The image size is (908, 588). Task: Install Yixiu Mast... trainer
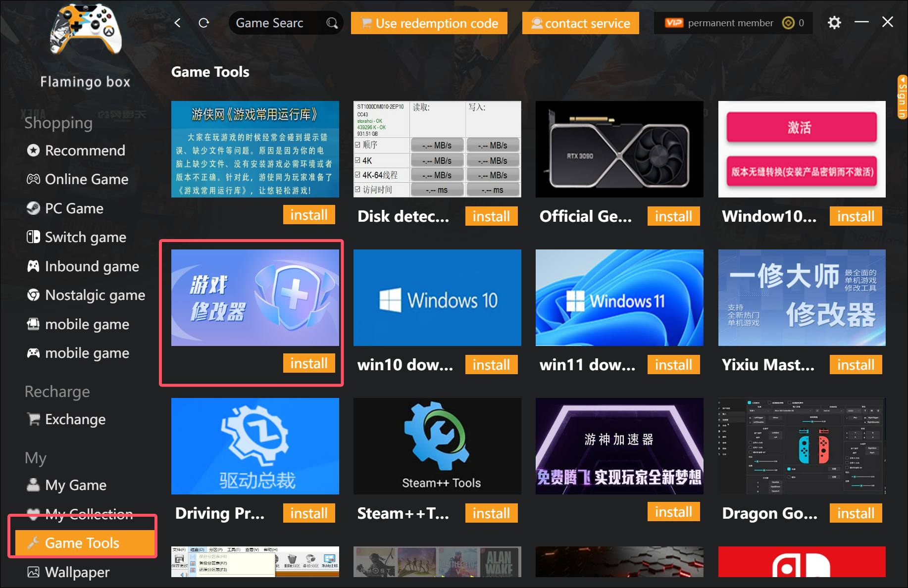coord(856,365)
